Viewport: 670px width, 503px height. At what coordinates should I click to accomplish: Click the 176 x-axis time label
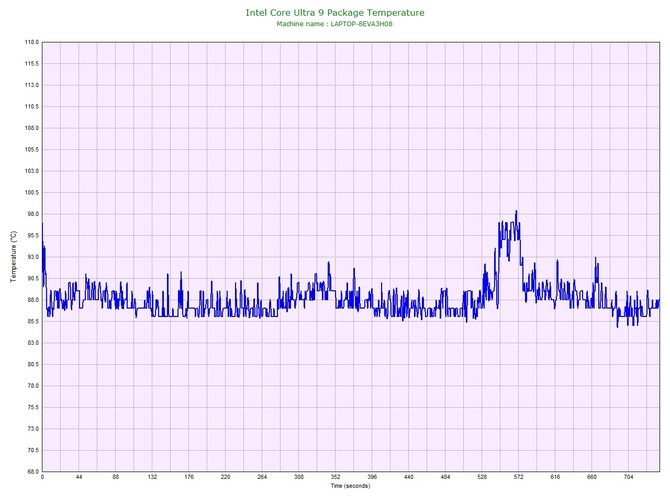point(189,477)
